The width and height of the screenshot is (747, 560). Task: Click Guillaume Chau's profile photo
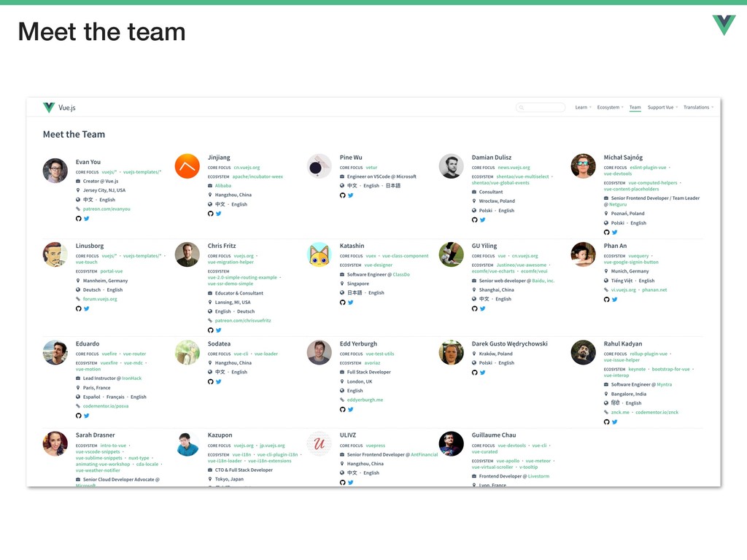click(x=451, y=443)
